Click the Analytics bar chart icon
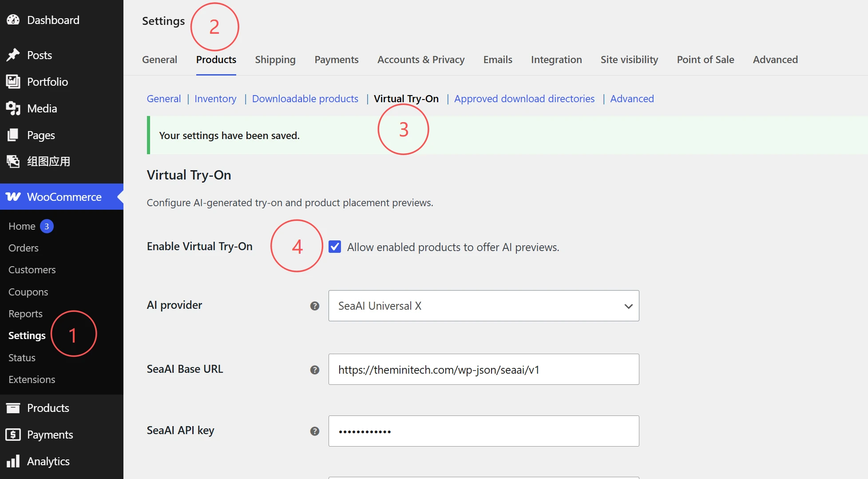Screen dimensions: 868x479 point(13,461)
